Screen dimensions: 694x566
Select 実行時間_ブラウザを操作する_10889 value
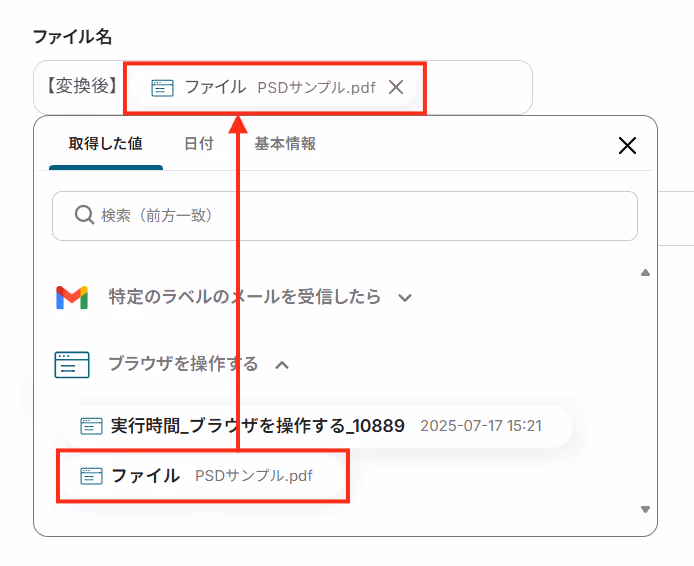[318, 426]
